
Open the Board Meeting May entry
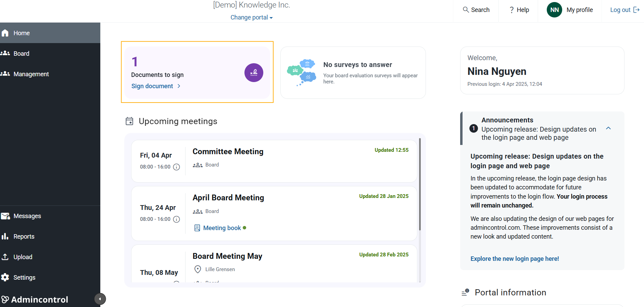(x=227, y=256)
